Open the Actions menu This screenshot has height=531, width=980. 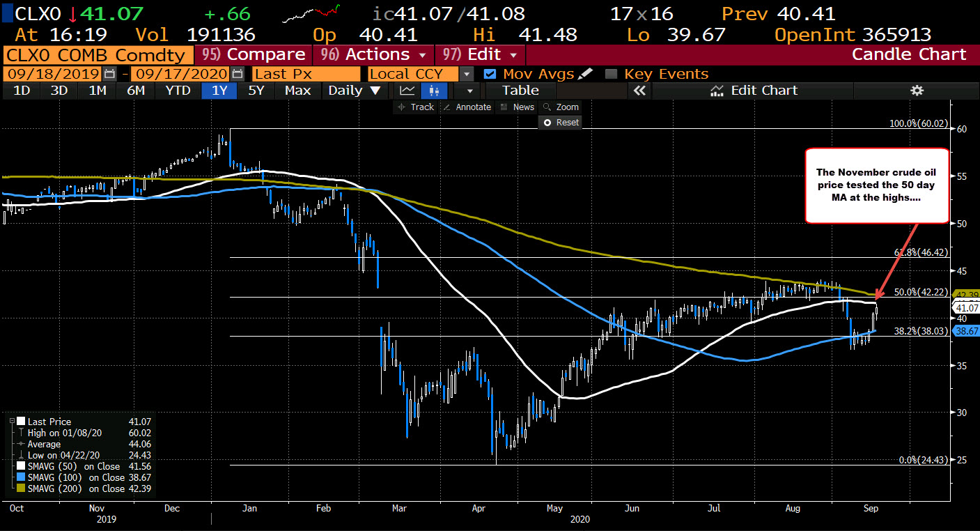[375, 54]
